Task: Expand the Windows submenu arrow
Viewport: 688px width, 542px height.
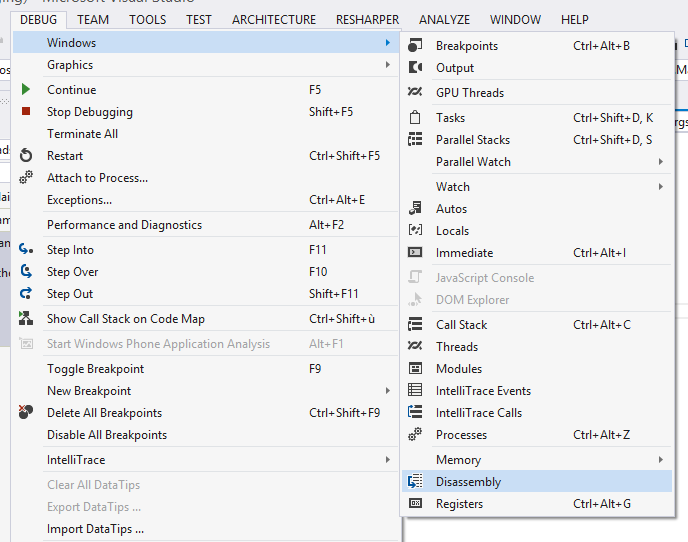Action: [x=388, y=43]
